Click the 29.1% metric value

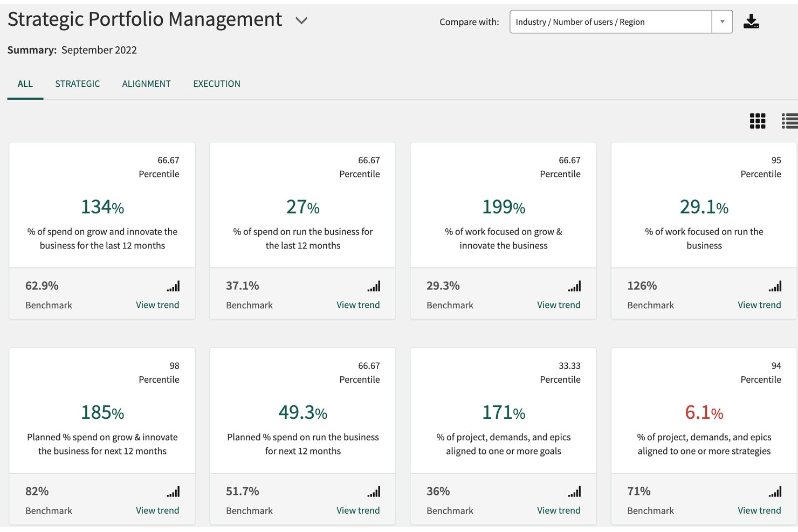(x=704, y=207)
